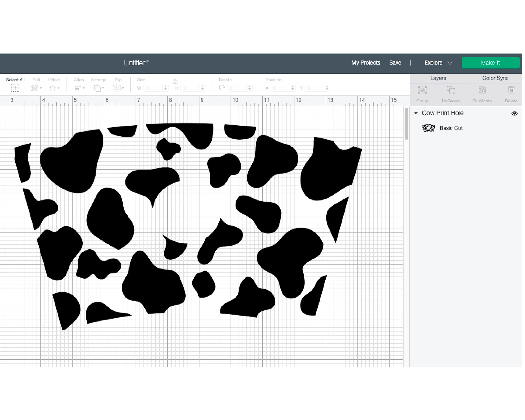525x420 pixels.
Task: Open the Offset tool
Action: click(x=53, y=88)
